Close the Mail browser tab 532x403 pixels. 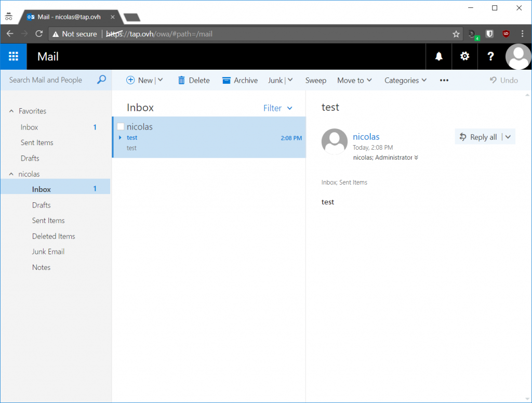pos(113,17)
